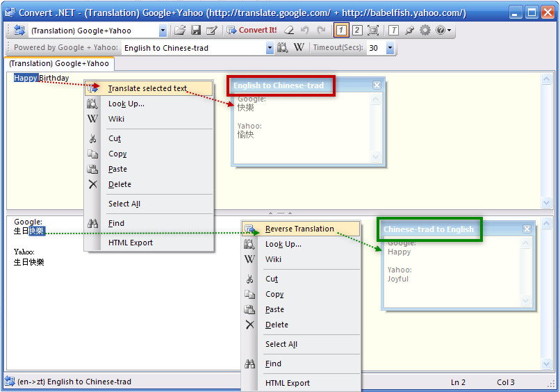The height and width of the screenshot is (392, 560).
Task: Click the Yahoo 生日快樂 result text
Action: (29, 262)
